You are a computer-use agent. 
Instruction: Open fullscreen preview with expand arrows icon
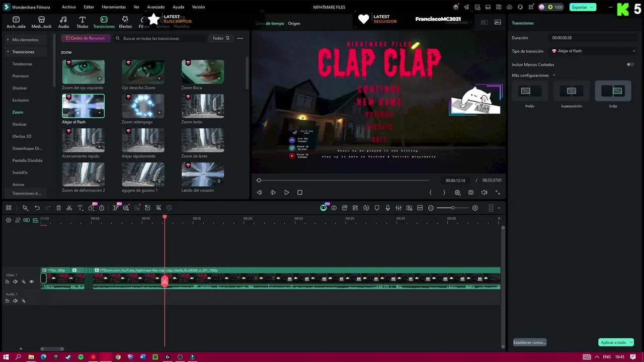(x=498, y=193)
